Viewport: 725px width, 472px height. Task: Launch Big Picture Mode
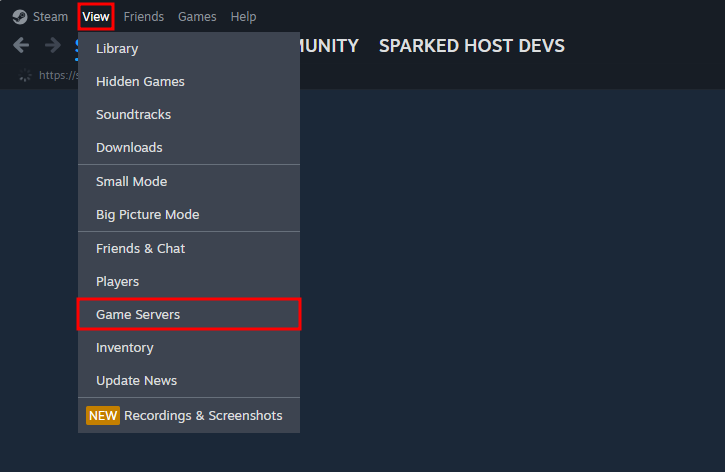(x=189, y=215)
